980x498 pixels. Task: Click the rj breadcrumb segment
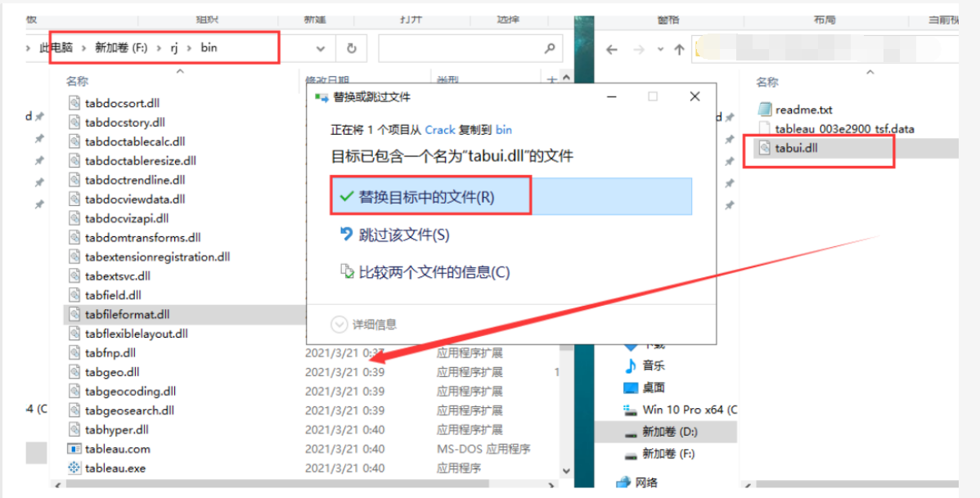tap(174, 47)
